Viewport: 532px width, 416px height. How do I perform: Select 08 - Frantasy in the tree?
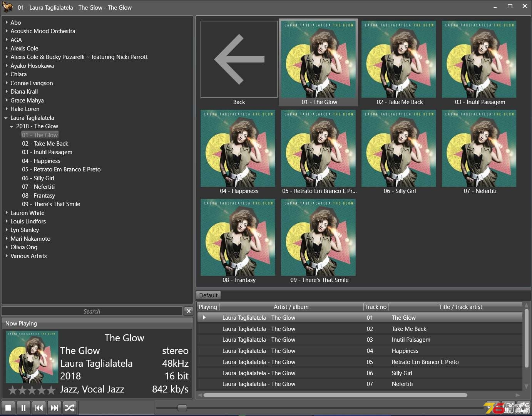pyautogui.click(x=38, y=195)
